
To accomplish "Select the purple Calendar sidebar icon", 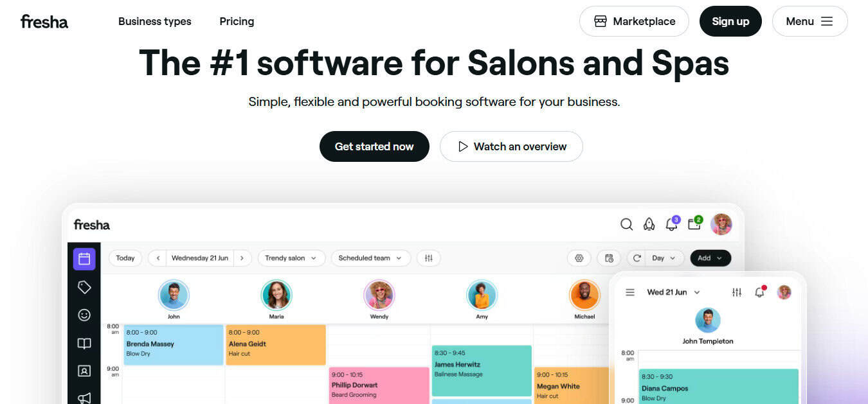I will [x=84, y=259].
